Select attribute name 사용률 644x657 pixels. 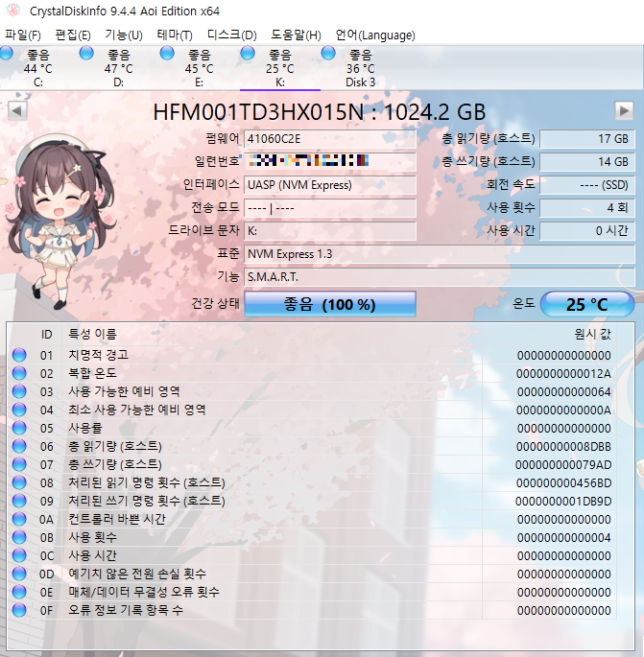(x=85, y=428)
